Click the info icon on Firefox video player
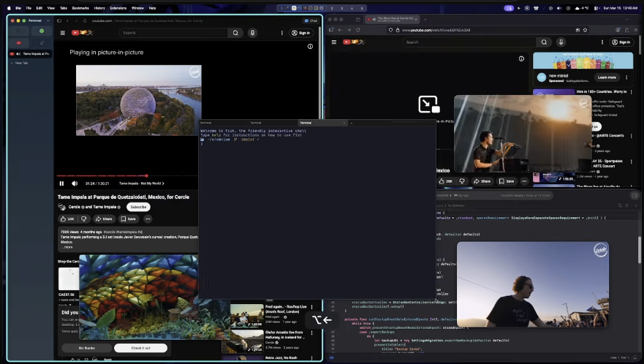Screen dimensions: 644x364 click(521, 58)
